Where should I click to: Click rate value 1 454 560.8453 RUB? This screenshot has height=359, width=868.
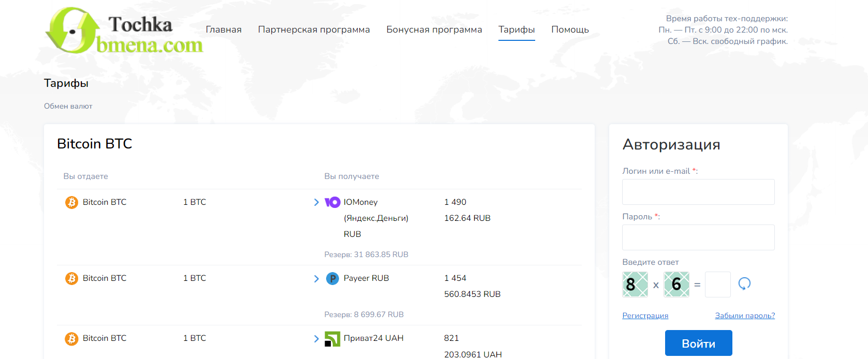point(472,286)
